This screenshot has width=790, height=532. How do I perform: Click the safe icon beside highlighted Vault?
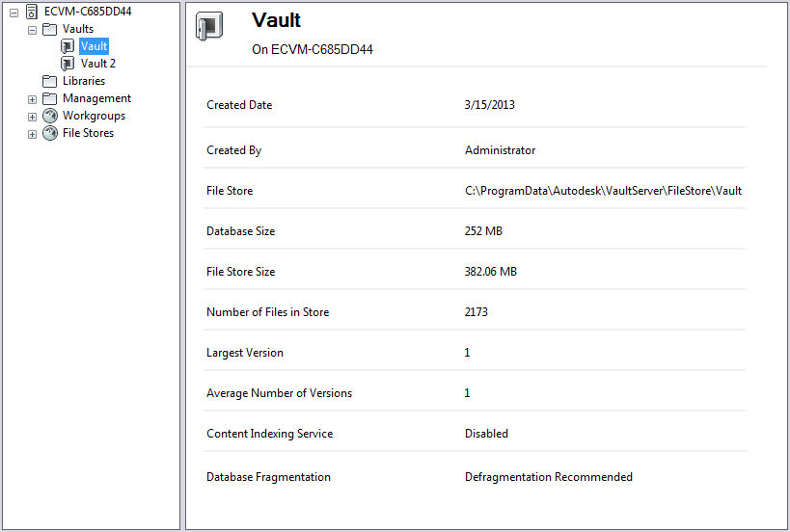tap(68, 46)
